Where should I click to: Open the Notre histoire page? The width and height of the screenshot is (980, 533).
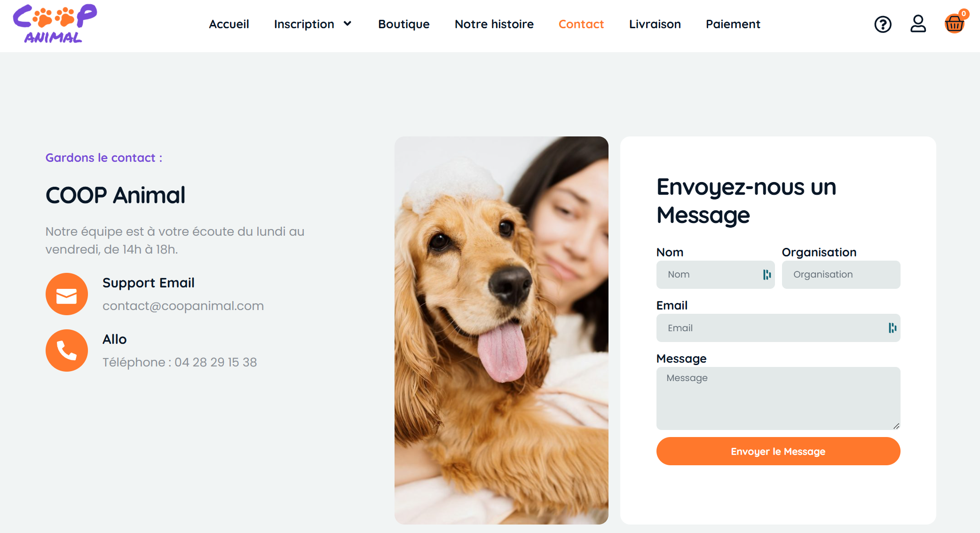tap(494, 24)
